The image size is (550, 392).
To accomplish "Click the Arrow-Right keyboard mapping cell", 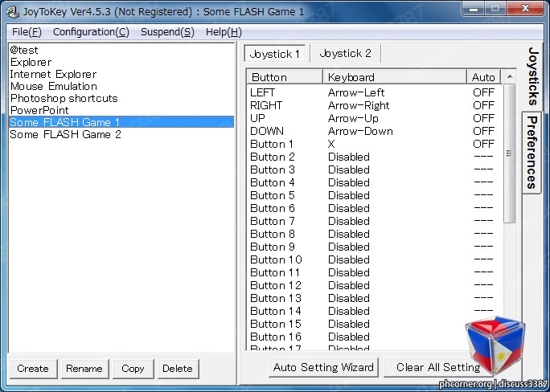I will pos(359,105).
